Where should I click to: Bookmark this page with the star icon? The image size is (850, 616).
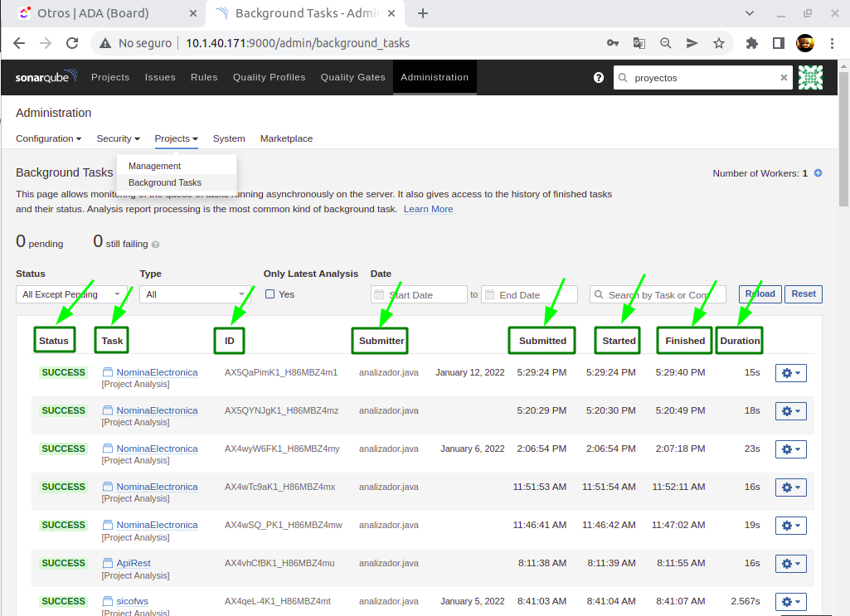[719, 43]
